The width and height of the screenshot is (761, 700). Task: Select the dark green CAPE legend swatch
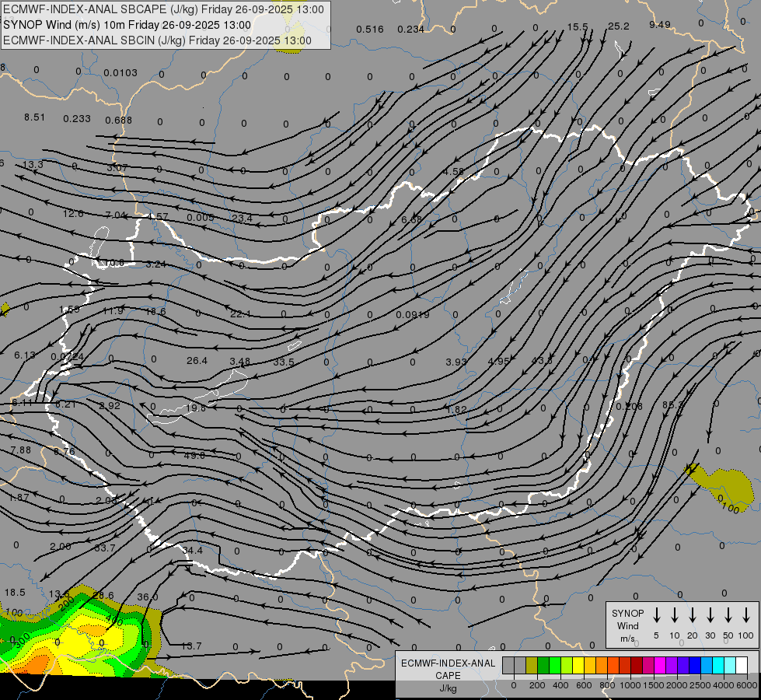[x=543, y=666]
